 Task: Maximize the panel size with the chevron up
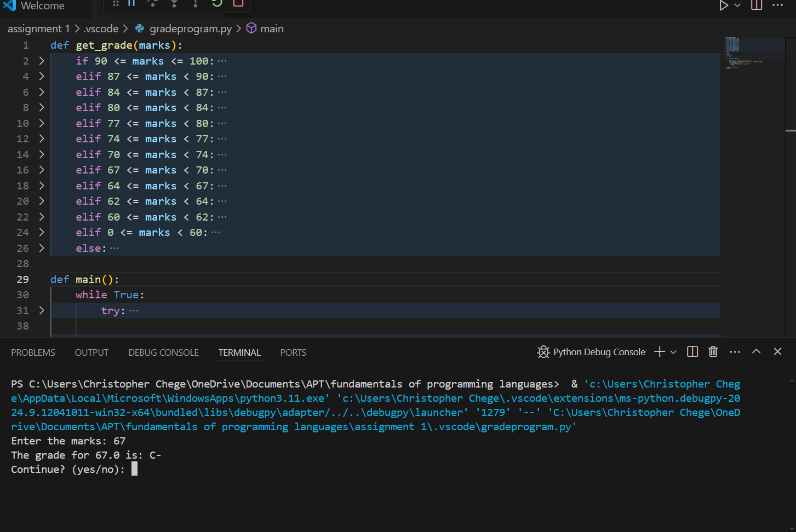[756, 352]
